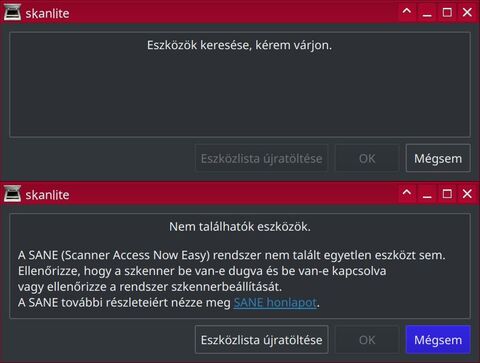Click the "Eszközök keresése, kérem várjon" message
The image size is (480, 363).
click(239, 45)
